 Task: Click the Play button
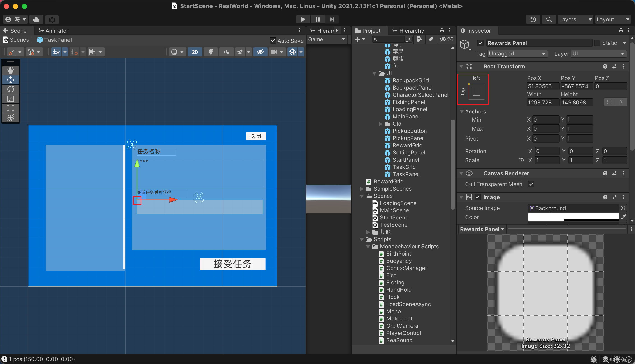click(x=303, y=19)
